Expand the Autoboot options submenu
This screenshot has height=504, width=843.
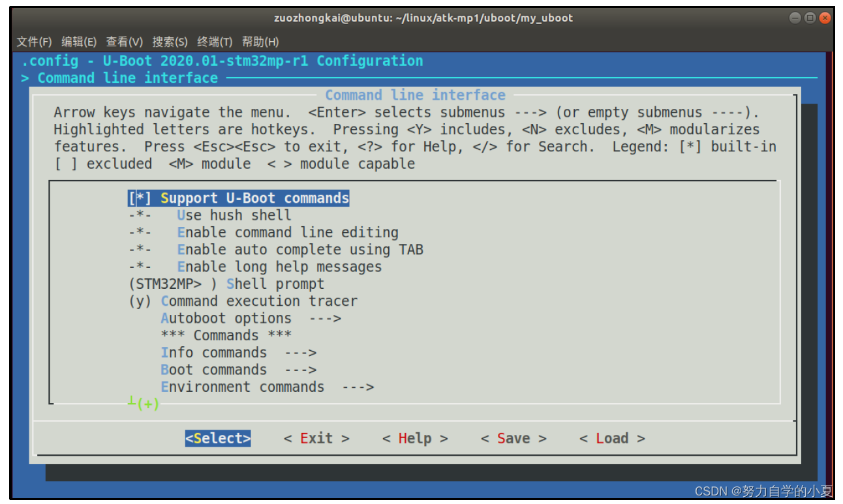point(251,318)
